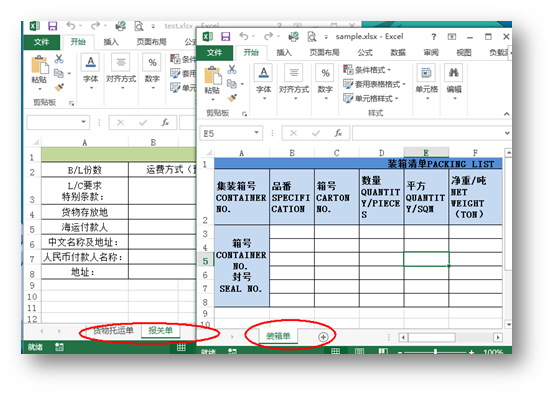Screen dimensions: 554x396
Task: Open Font (字体) group in sample.xlsx
Action: click(x=264, y=81)
